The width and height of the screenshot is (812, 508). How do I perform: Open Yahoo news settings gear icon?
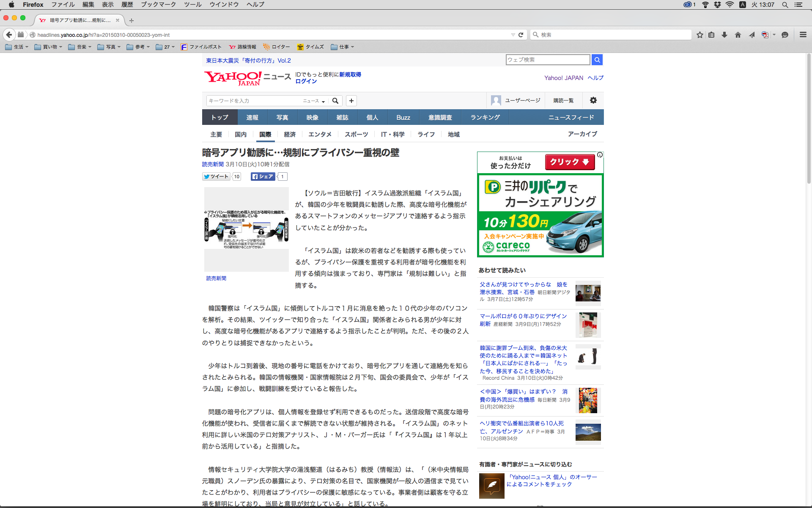593,100
